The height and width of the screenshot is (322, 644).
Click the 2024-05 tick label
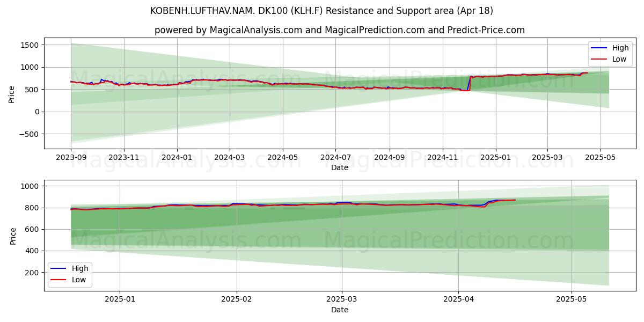click(x=283, y=158)
